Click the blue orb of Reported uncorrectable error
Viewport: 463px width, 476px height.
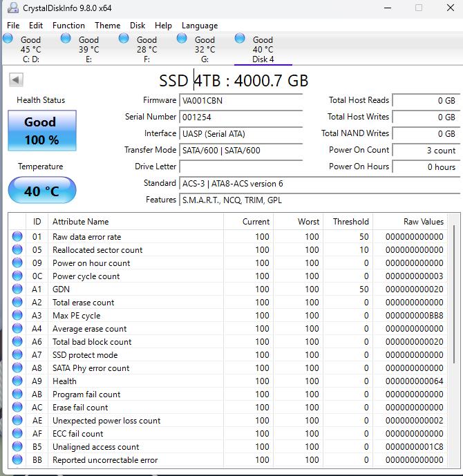pyautogui.click(x=17, y=459)
